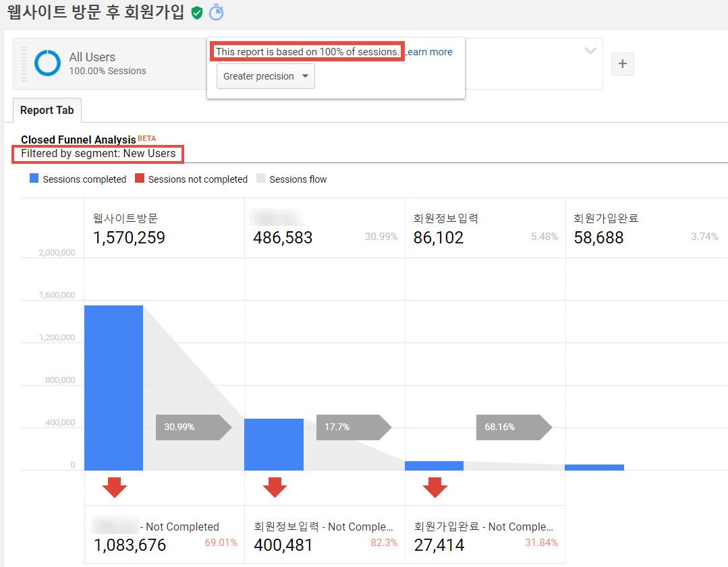728x567 pixels.
Task: Click the 1,083,676 not completed value
Action: [x=130, y=545]
